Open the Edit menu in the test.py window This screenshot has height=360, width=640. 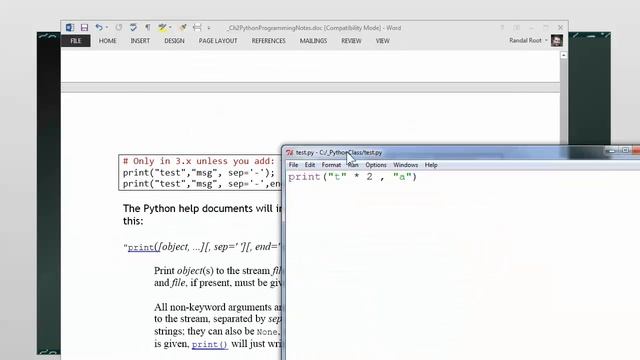tap(310, 165)
